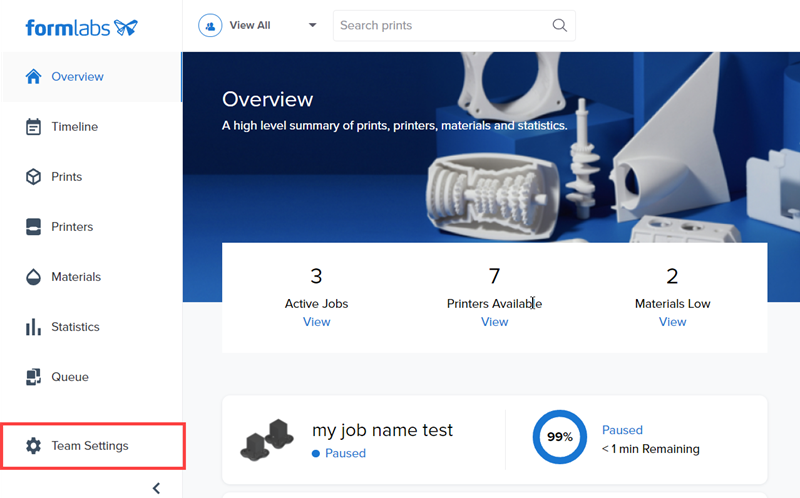Click the Materials Low label
This screenshot has width=800, height=498.
coord(672,304)
